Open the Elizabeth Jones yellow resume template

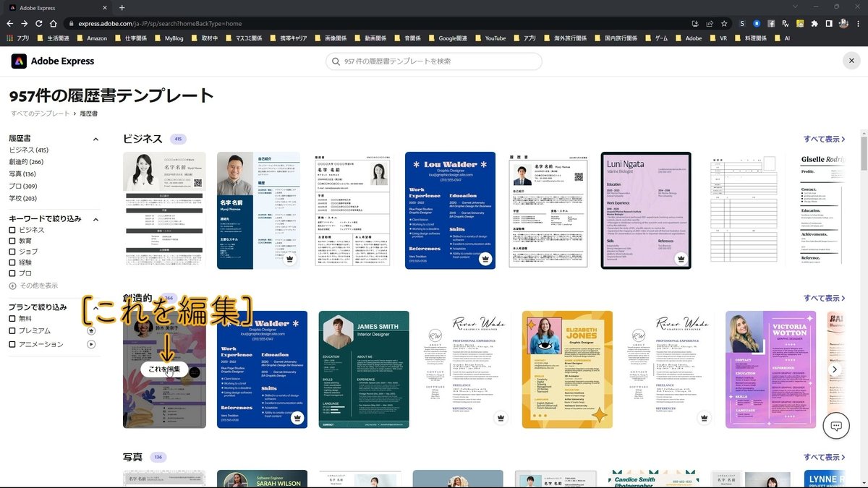567,369
